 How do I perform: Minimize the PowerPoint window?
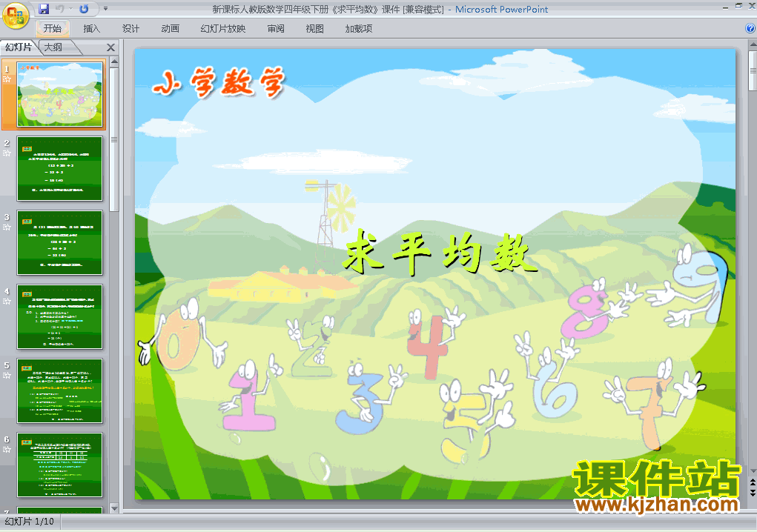pyautogui.click(x=725, y=7)
